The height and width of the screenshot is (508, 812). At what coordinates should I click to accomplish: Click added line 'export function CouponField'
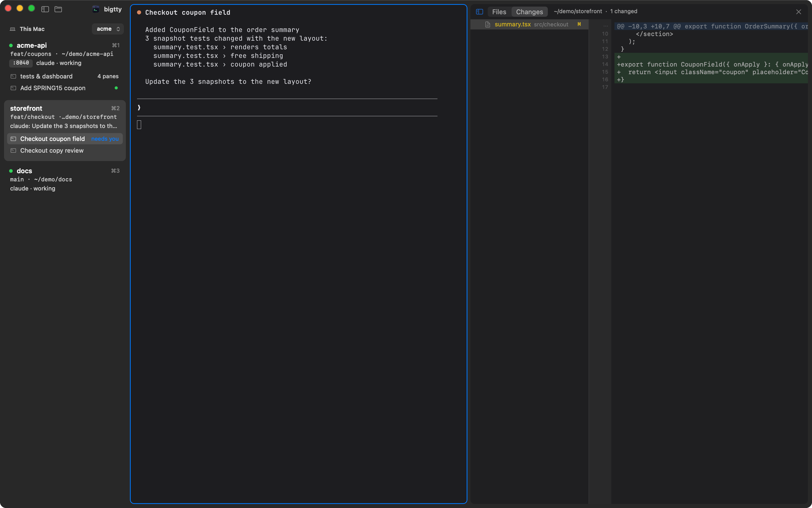pyautogui.click(x=711, y=64)
